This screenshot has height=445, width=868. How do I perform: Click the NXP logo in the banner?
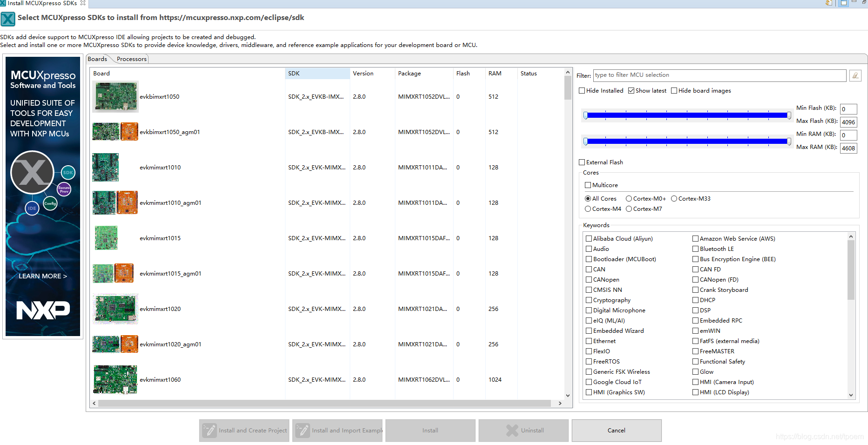point(43,310)
